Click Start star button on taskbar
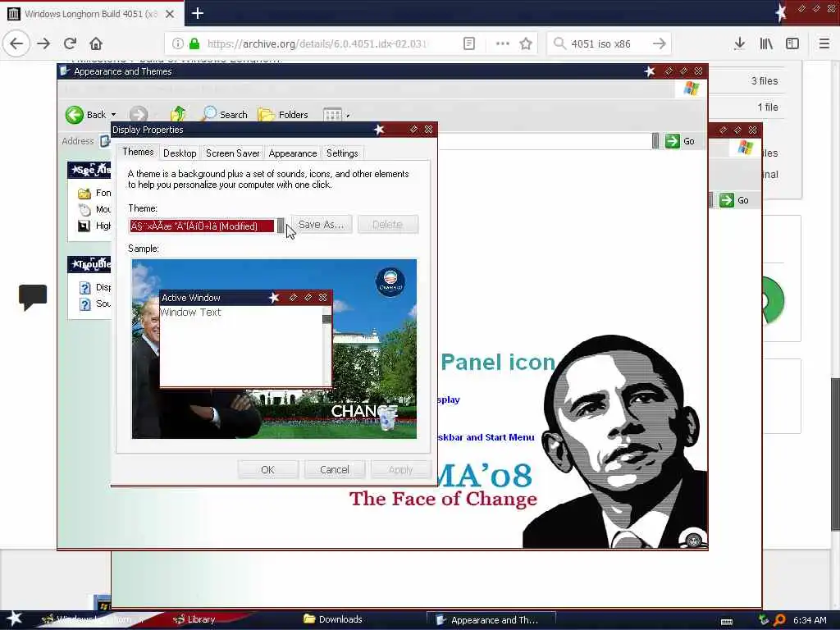The width and height of the screenshot is (840, 630). coord(13,619)
